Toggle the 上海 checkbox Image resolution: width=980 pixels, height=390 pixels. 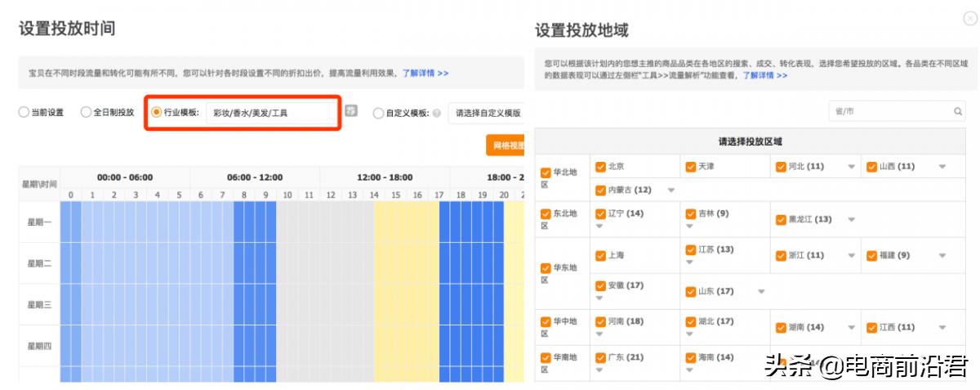click(600, 255)
